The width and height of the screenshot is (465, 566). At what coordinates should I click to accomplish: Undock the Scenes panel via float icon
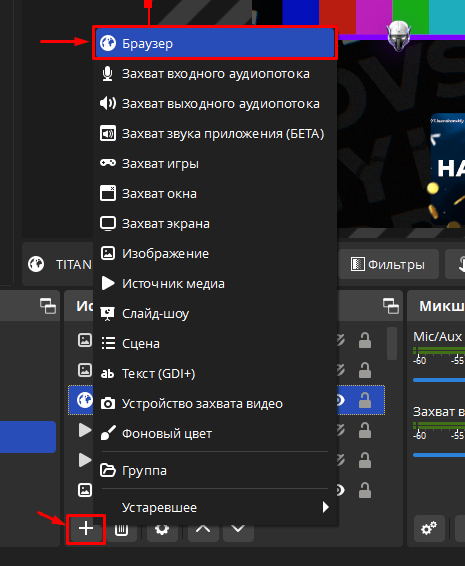[x=48, y=306]
